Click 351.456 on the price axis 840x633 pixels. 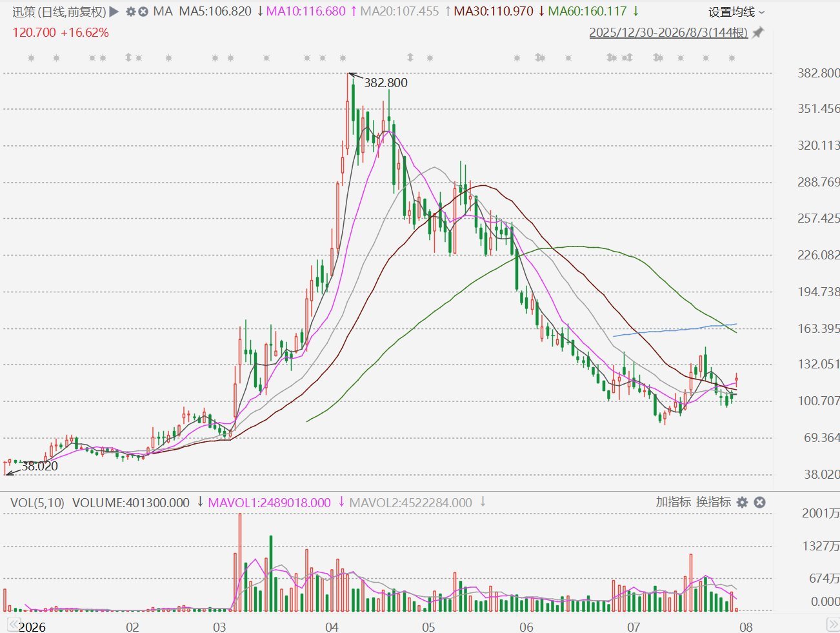pyautogui.click(x=819, y=109)
